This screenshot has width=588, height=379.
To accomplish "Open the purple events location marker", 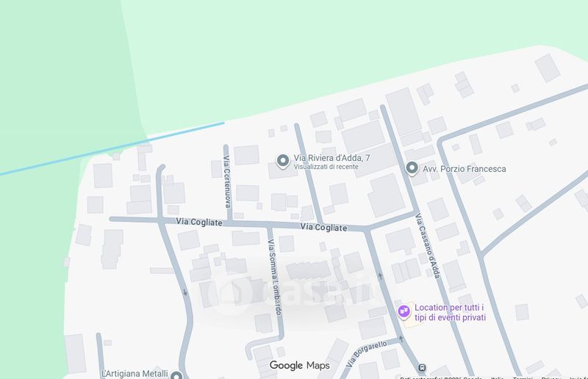I will (x=404, y=312).
